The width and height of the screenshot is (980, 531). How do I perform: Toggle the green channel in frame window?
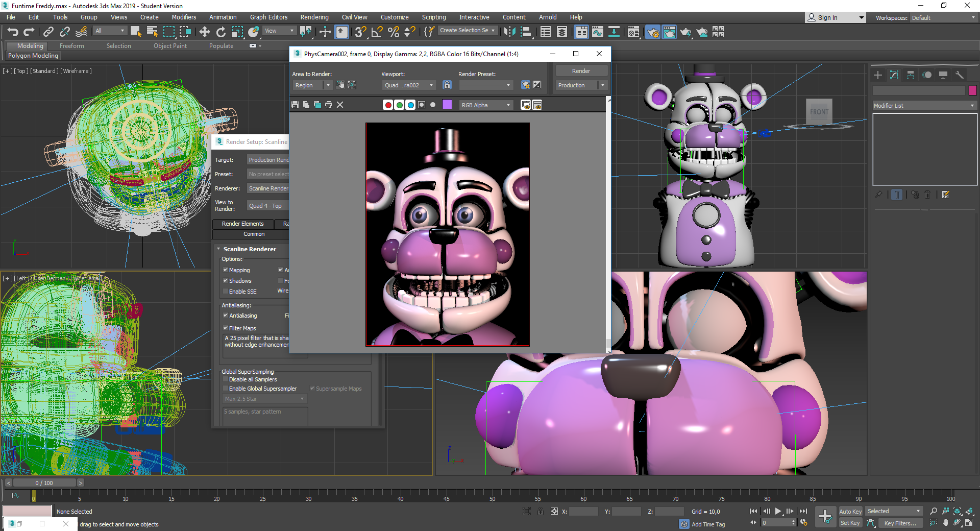coord(399,105)
